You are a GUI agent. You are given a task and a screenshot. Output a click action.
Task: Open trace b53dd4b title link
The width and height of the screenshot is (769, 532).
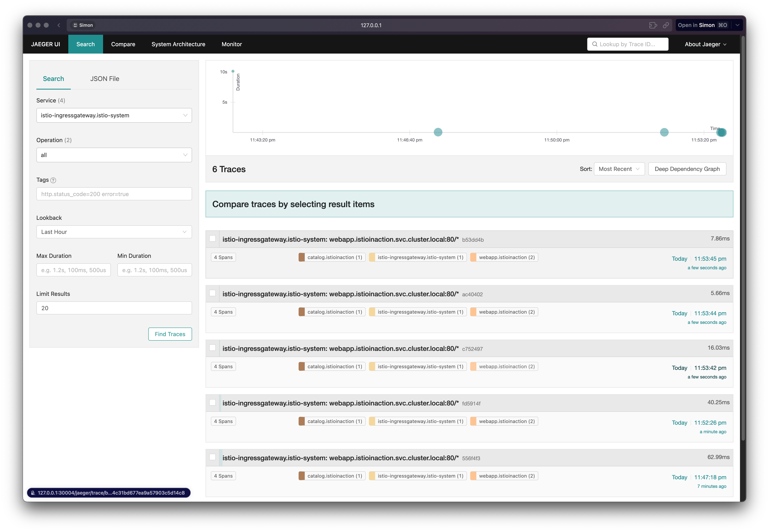tap(340, 239)
